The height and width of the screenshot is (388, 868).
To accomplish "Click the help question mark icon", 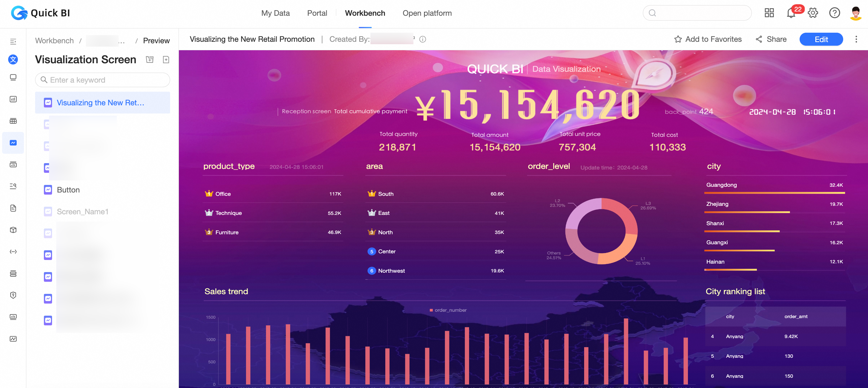I will click(x=834, y=13).
